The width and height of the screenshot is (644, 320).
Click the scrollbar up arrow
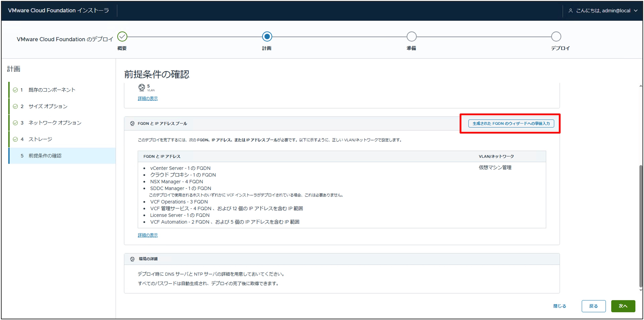640,86
